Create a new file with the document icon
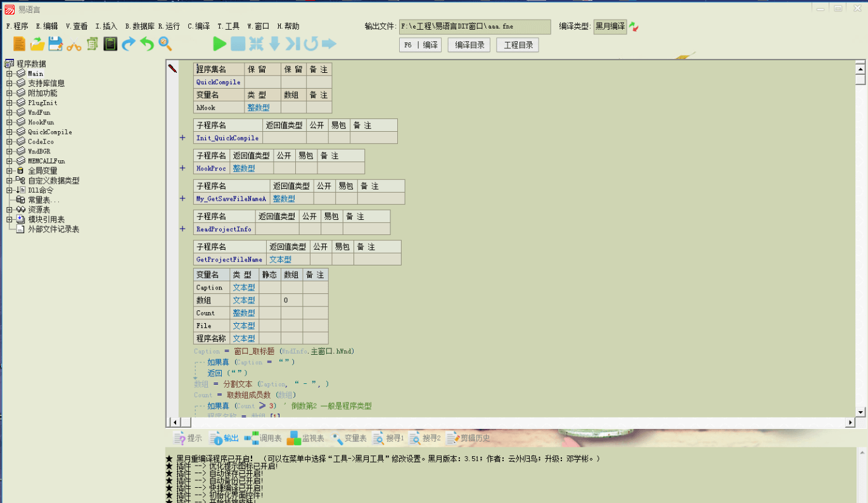 [18, 44]
